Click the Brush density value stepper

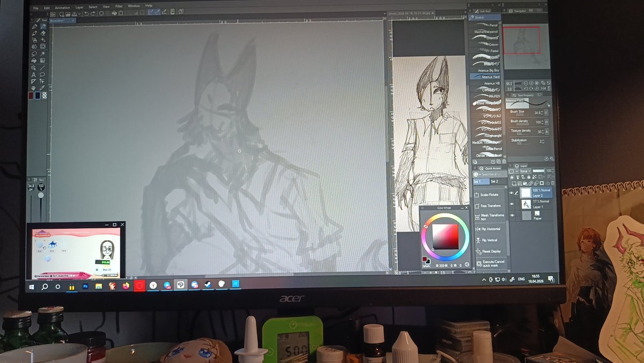[x=542, y=122]
